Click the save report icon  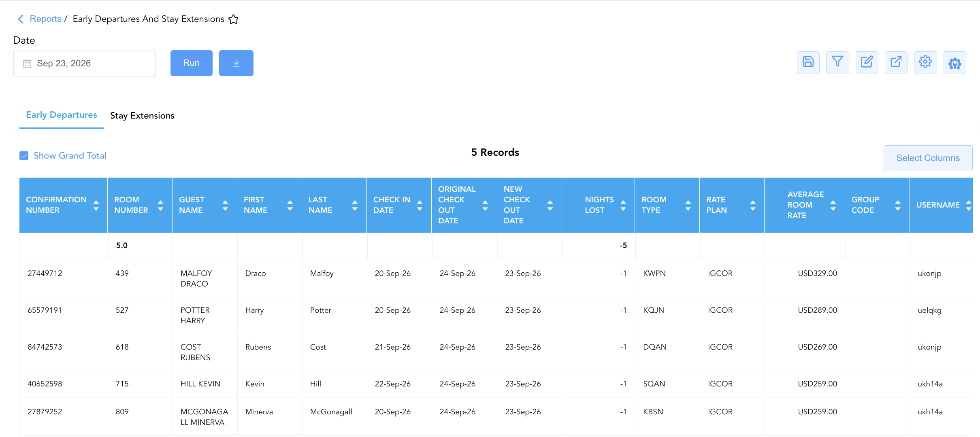(x=808, y=62)
